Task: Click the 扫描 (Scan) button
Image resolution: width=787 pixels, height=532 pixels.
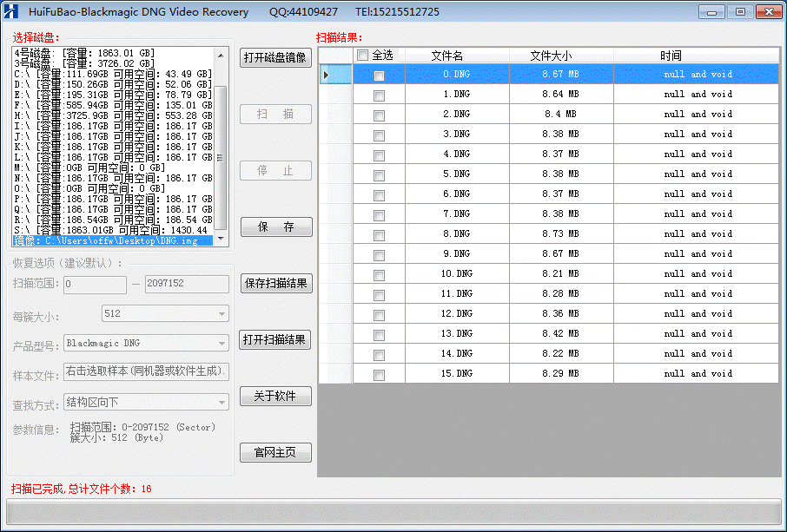Action: tap(274, 114)
